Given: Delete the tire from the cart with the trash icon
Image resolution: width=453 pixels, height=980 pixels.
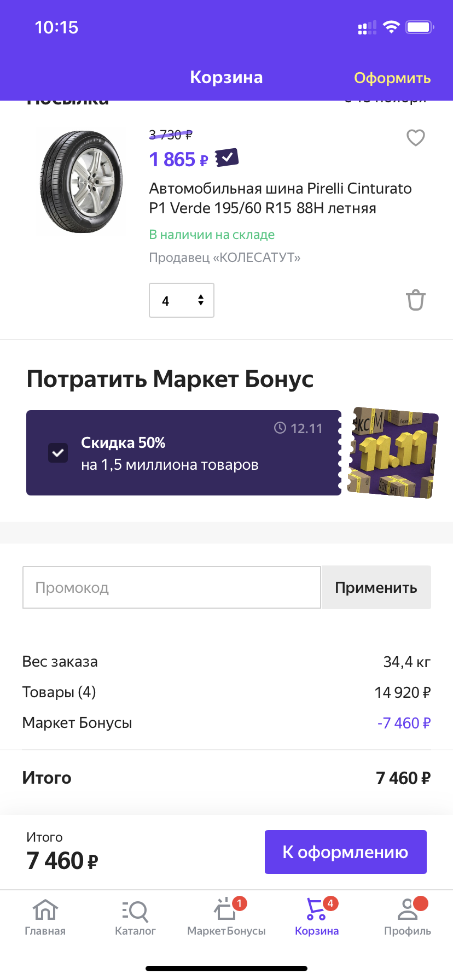Looking at the screenshot, I should [x=416, y=300].
